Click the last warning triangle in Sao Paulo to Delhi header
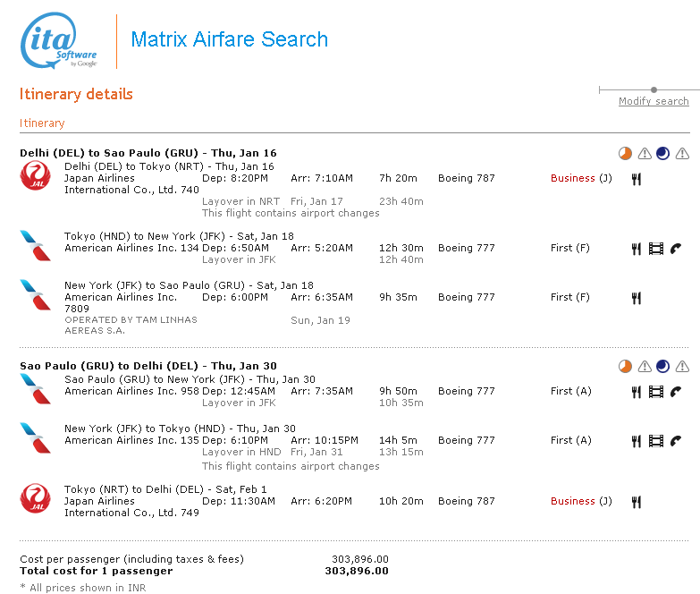 (x=682, y=366)
